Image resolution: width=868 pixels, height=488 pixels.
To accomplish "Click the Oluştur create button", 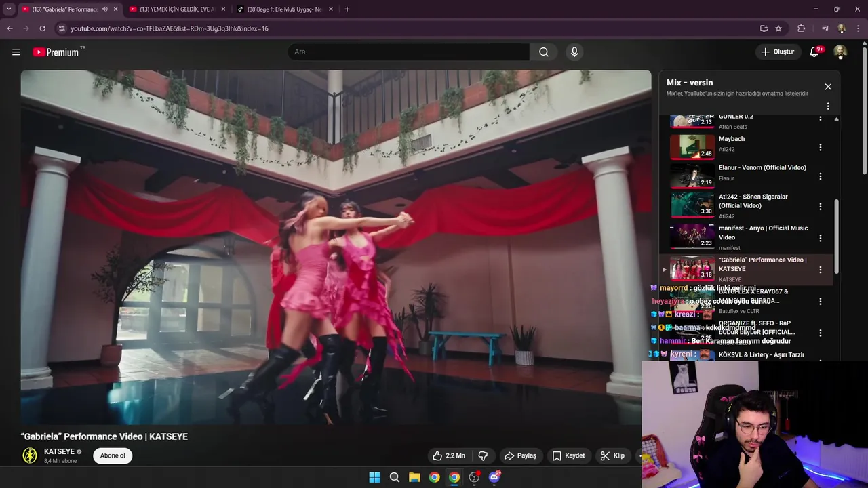I will (x=777, y=52).
